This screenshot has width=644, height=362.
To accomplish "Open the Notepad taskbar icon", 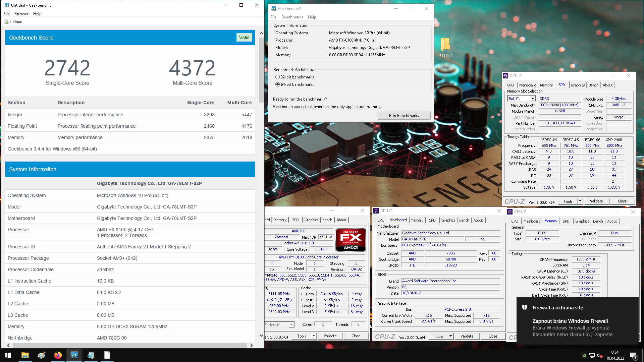I will point(91,355).
